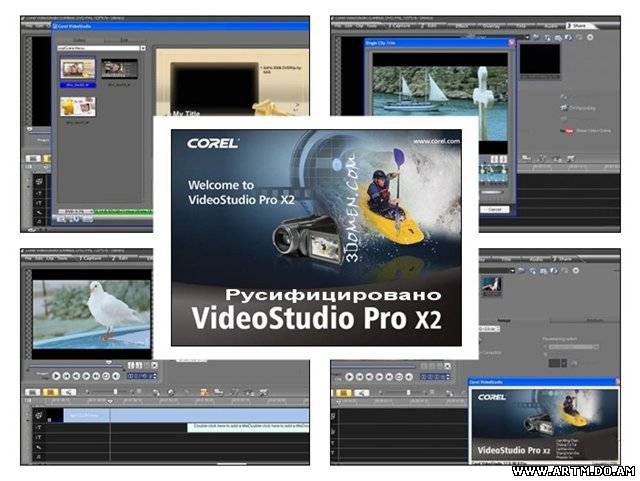Select the yellow-flower menu template thumbnail
The height and width of the screenshot is (481, 640).
point(78,106)
